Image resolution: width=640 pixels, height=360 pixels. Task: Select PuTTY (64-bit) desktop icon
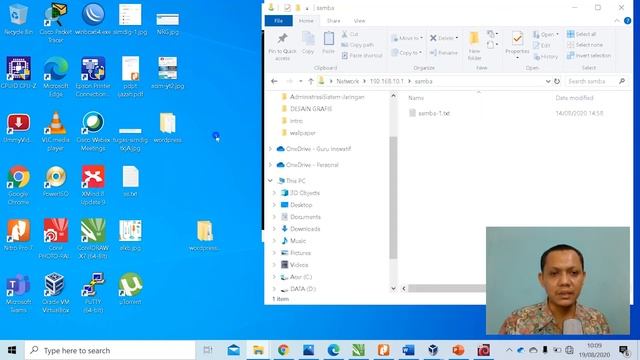pyautogui.click(x=93, y=292)
